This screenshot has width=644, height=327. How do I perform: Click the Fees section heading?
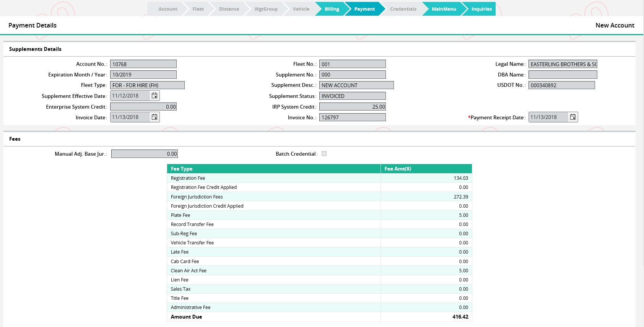pyautogui.click(x=15, y=139)
